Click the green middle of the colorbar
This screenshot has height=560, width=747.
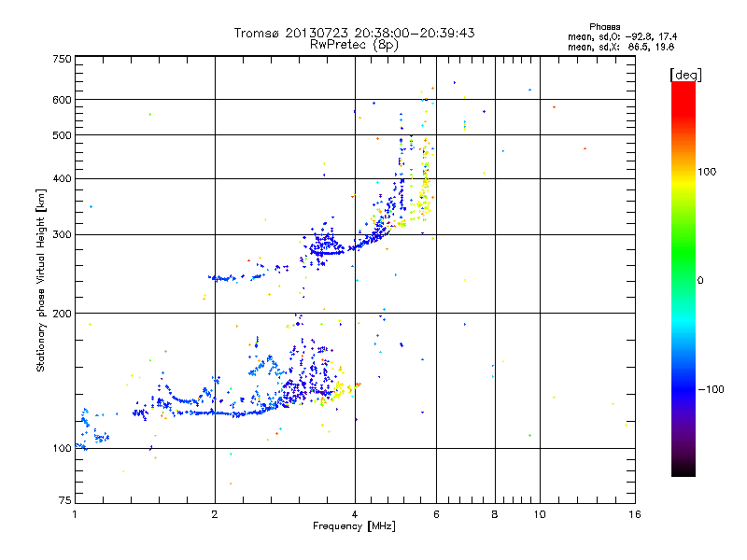pos(684,267)
